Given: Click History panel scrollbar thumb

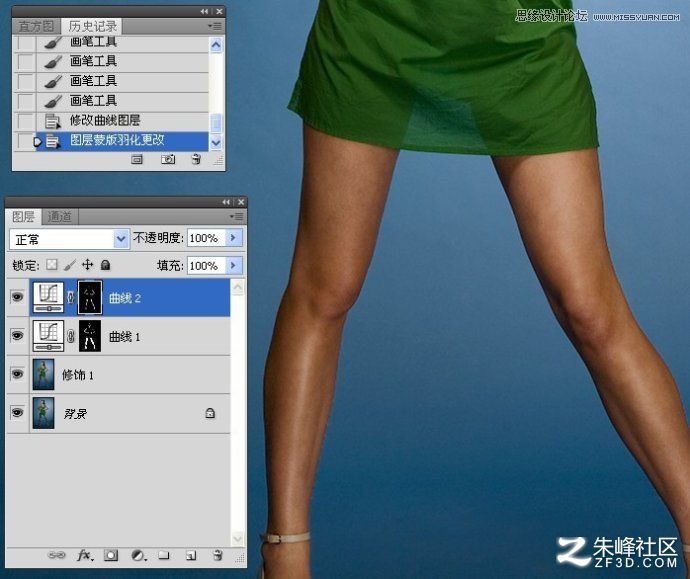Looking at the screenshot, I should 216,123.
